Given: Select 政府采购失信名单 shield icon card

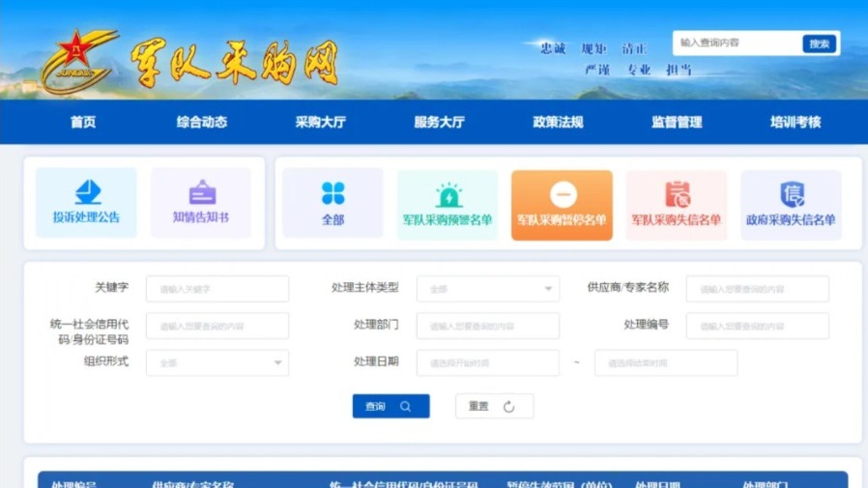Looking at the screenshot, I should coord(791,205).
